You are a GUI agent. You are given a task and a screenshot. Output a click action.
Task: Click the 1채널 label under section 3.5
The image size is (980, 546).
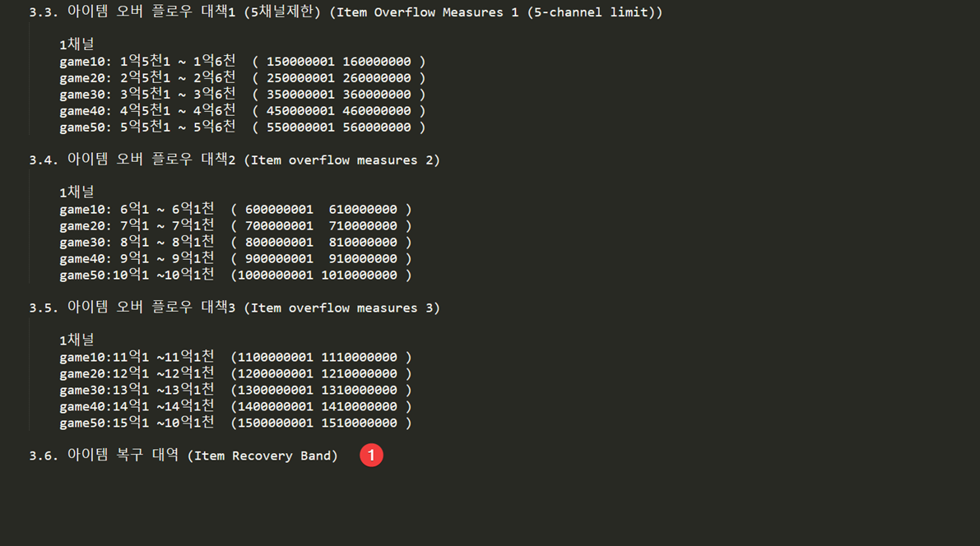coord(77,340)
